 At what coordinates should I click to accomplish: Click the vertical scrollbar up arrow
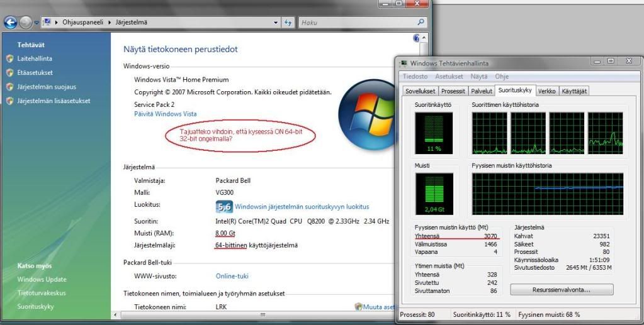point(424,38)
